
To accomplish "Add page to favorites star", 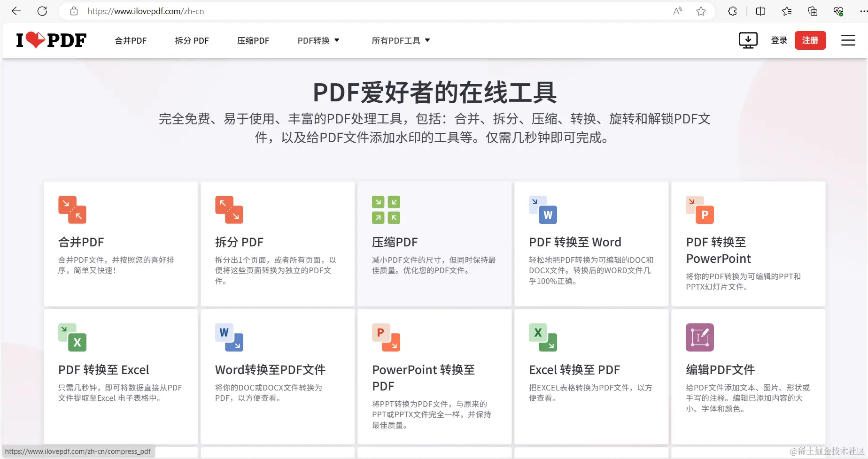I will tap(701, 11).
